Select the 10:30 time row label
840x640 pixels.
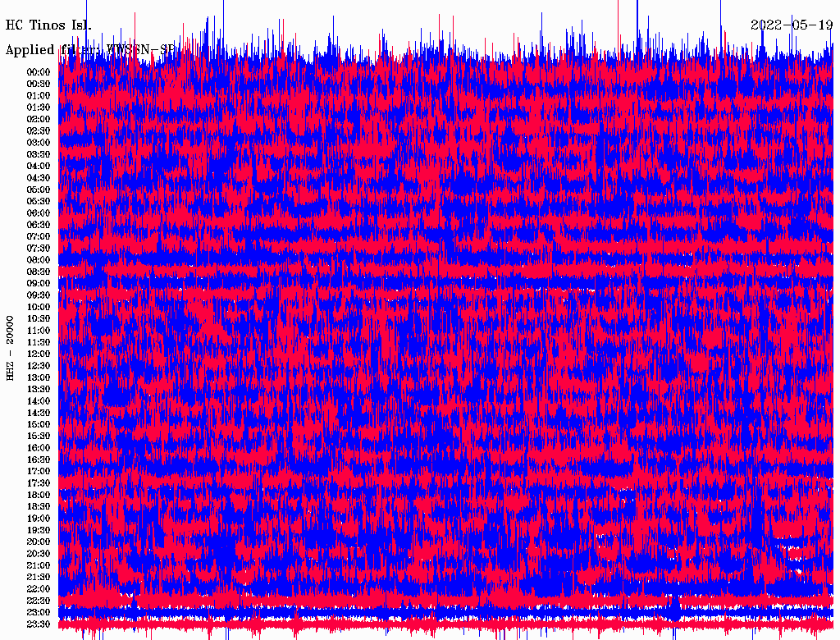tap(39, 318)
